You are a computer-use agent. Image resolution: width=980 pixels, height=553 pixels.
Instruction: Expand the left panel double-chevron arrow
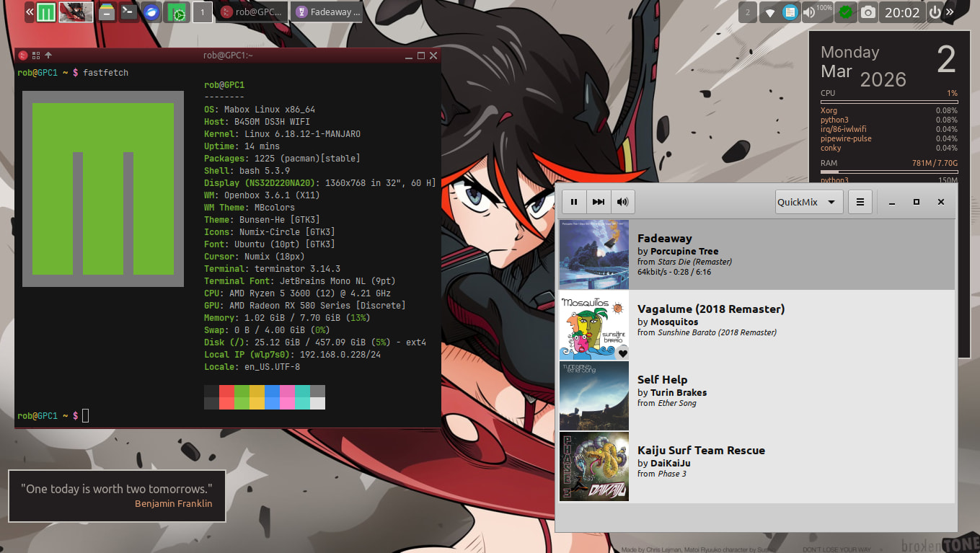30,12
